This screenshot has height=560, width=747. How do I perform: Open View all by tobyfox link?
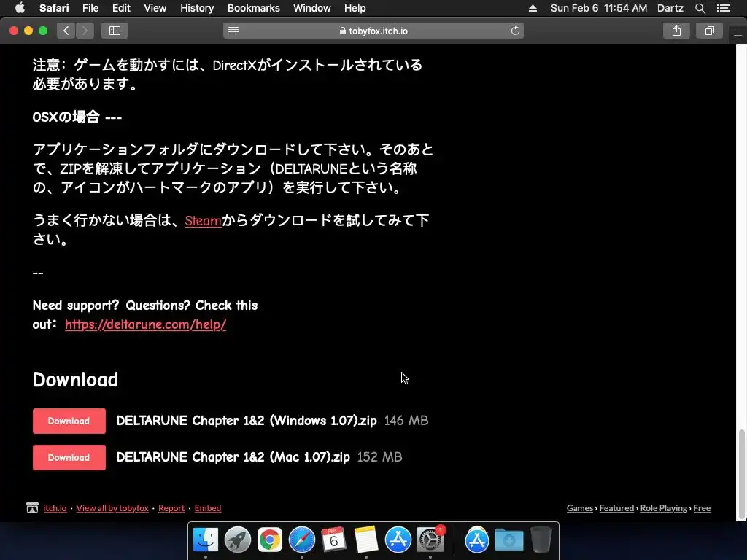pyautogui.click(x=112, y=508)
